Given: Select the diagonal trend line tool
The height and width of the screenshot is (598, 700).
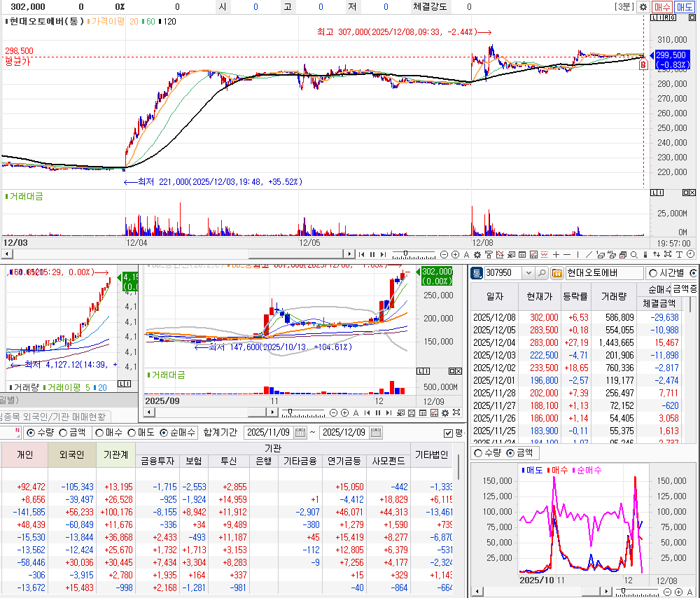Looking at the screenshot, I should click(589, 255).
